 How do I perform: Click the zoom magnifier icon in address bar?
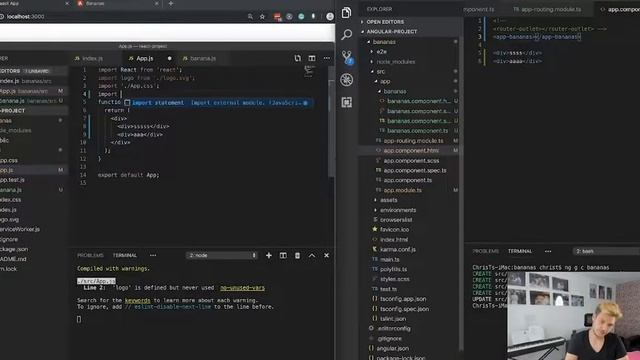[250, 17]
